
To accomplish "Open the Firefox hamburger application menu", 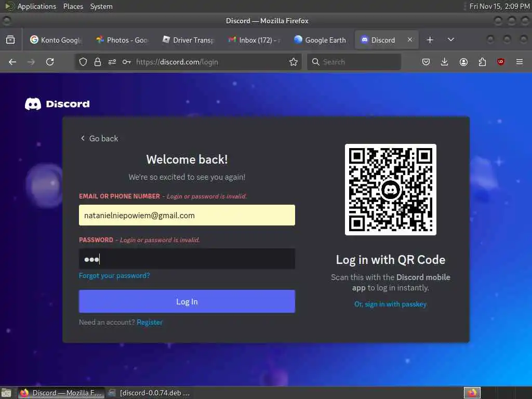I will pos(520,62).
